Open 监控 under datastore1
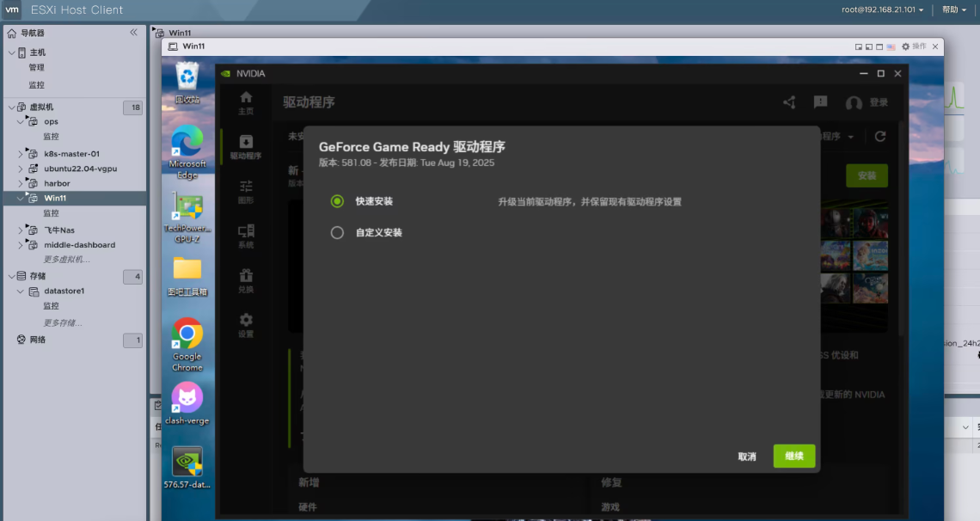Viewport: 980px width, 521px height. coord(52,306)
